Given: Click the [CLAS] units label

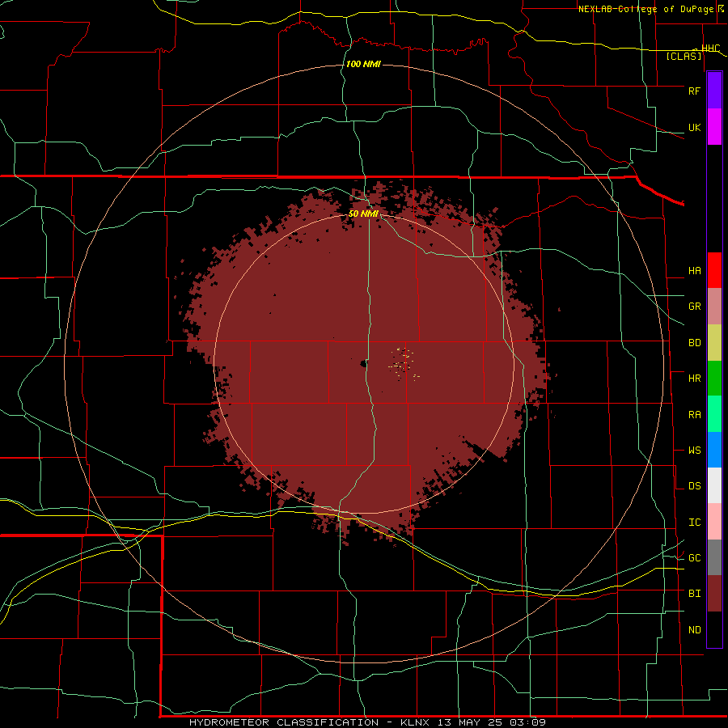Looking at the screenshot, I should click(684, 57).
